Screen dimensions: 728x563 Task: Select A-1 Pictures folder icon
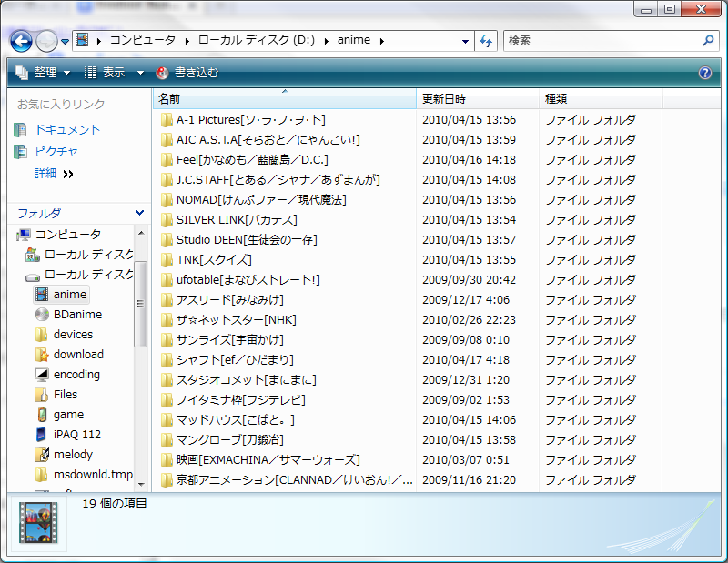[x=167, y=120]
